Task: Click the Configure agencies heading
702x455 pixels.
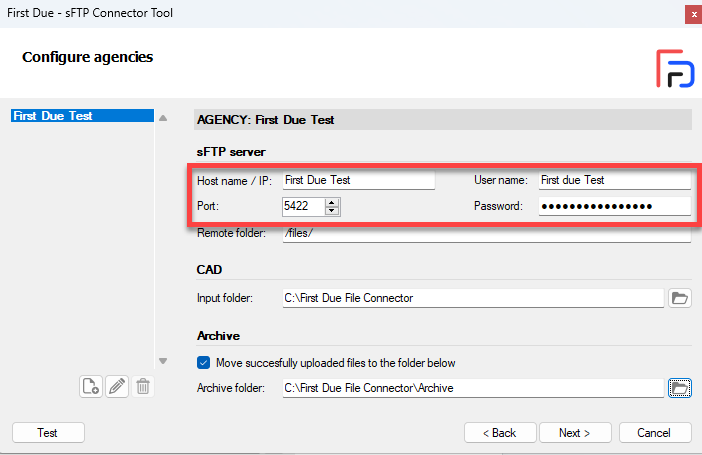Action: tap(88, 57)
